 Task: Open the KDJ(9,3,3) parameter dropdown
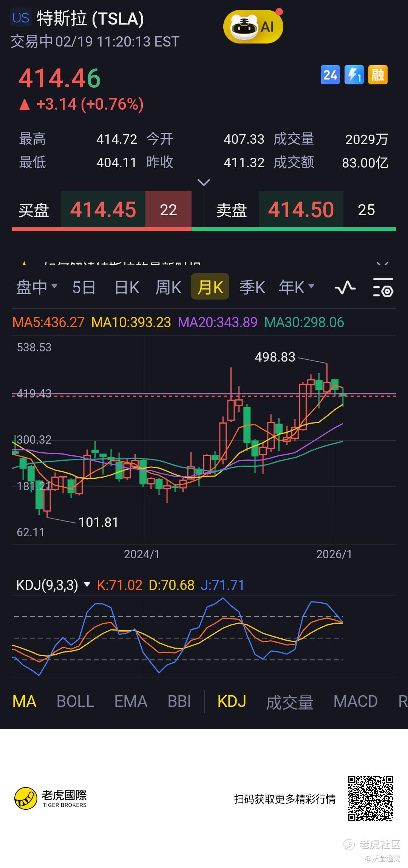pos(53,585)
